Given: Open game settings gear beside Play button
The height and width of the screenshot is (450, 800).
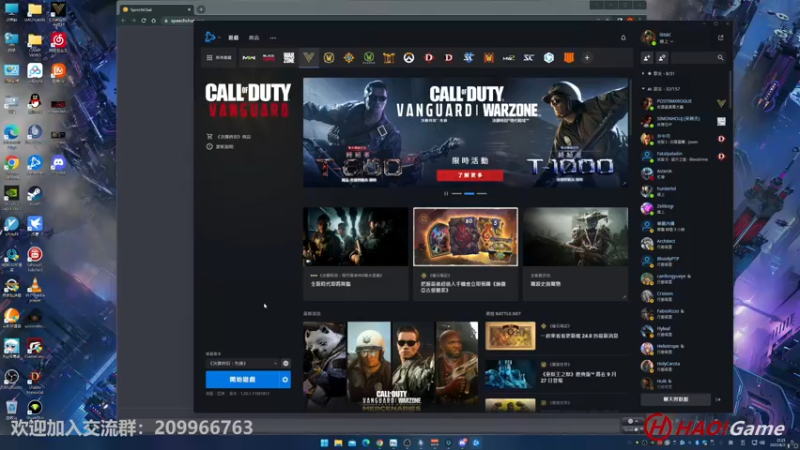Looking at the screenshot, I should point(285,380).
